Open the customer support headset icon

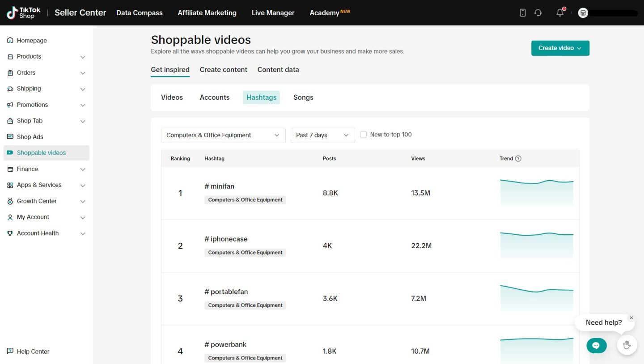click(538, 13)
